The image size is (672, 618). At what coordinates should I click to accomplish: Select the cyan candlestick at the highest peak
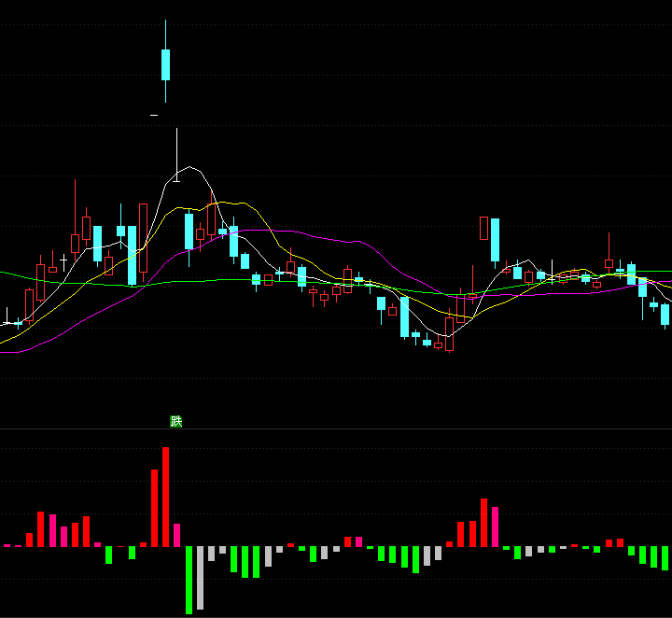(x=165, y=62)
